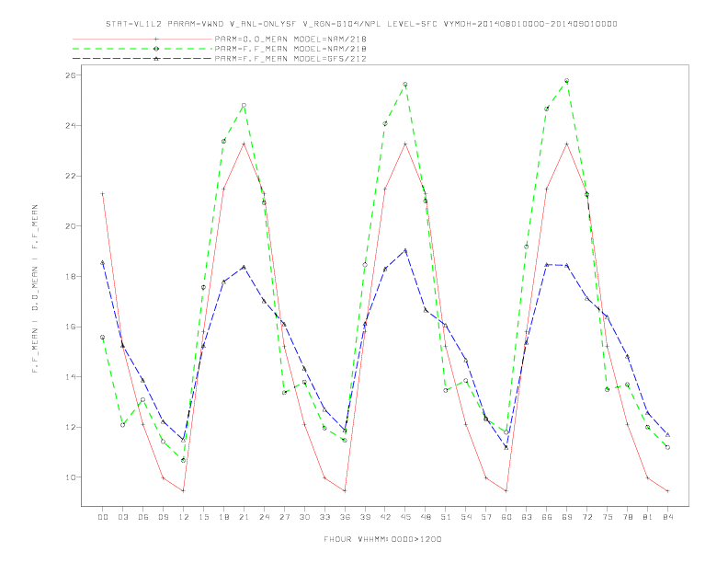Click x-axis tick label 42
The image size is (728, 563).
[385, 517]
